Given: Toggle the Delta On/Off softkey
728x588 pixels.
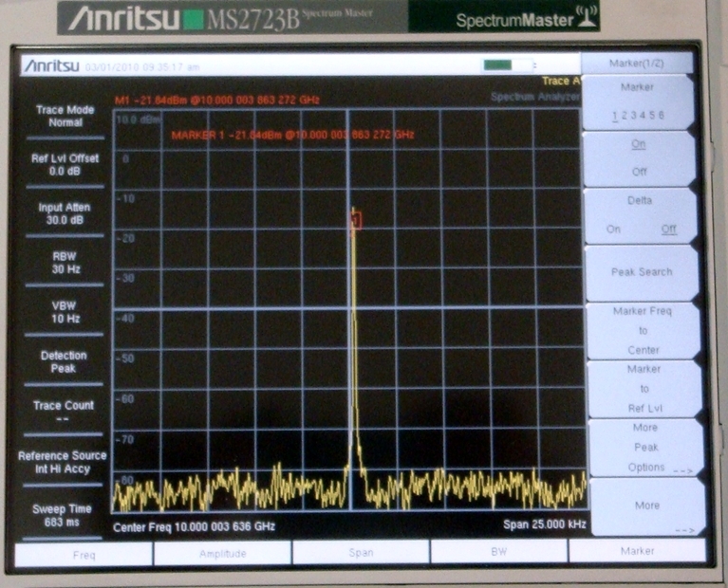Looking at the screenshot, I should pyautogui.click(x=641, y=215).
